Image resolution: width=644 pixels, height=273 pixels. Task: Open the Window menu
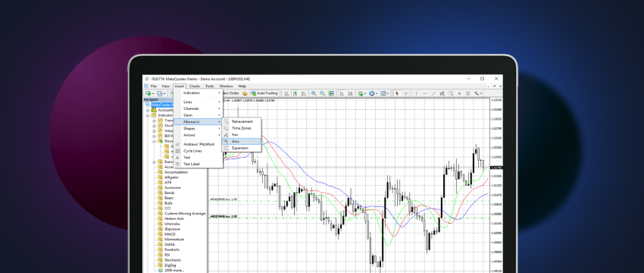[226, 86]
